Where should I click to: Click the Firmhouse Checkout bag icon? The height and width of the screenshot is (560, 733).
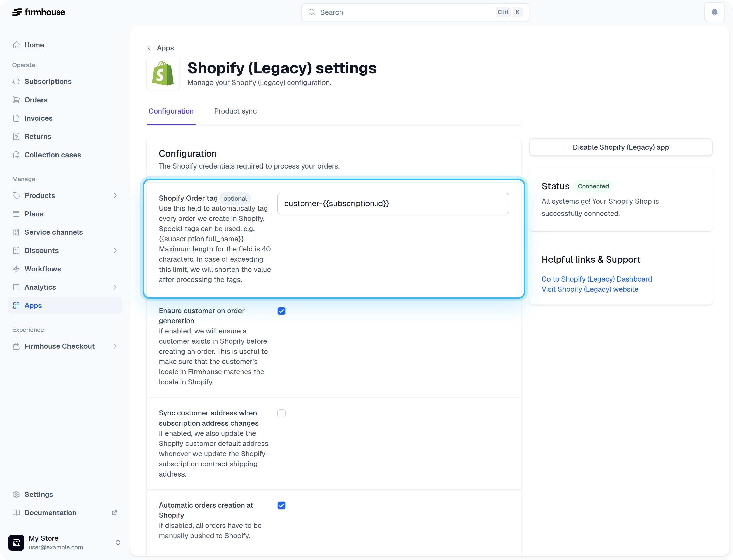16,346
